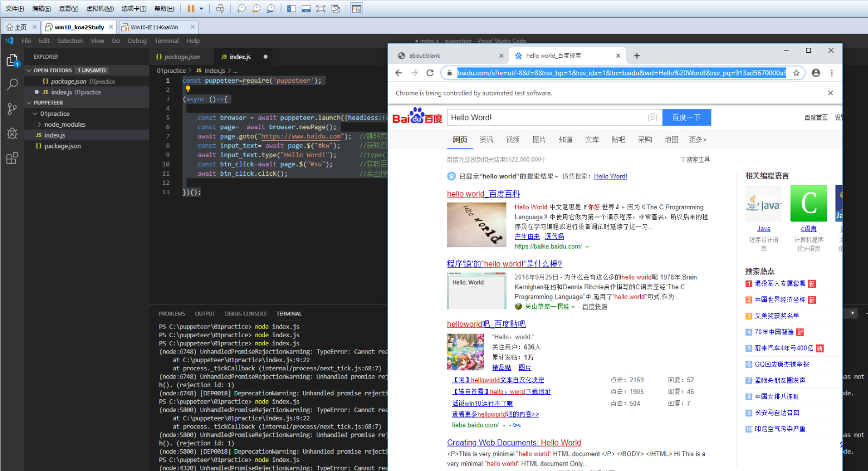Open VS Code Search activity icon
868x471 pixels.
click(x=12, y=84)
